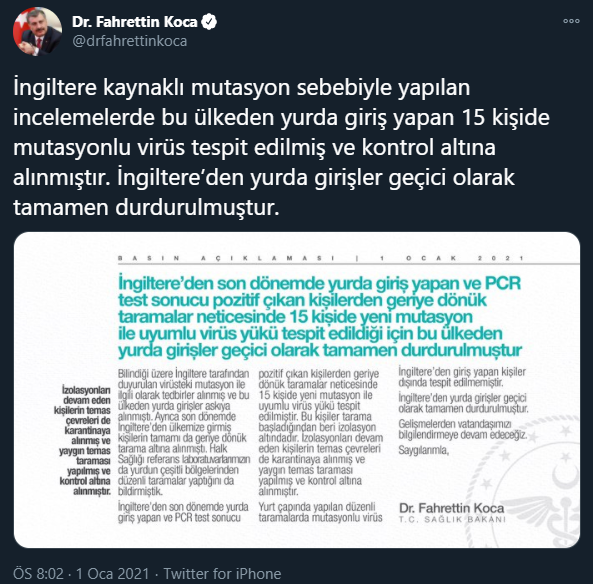Click the tweet timestamp ÖS 8:02

point(38,573)
